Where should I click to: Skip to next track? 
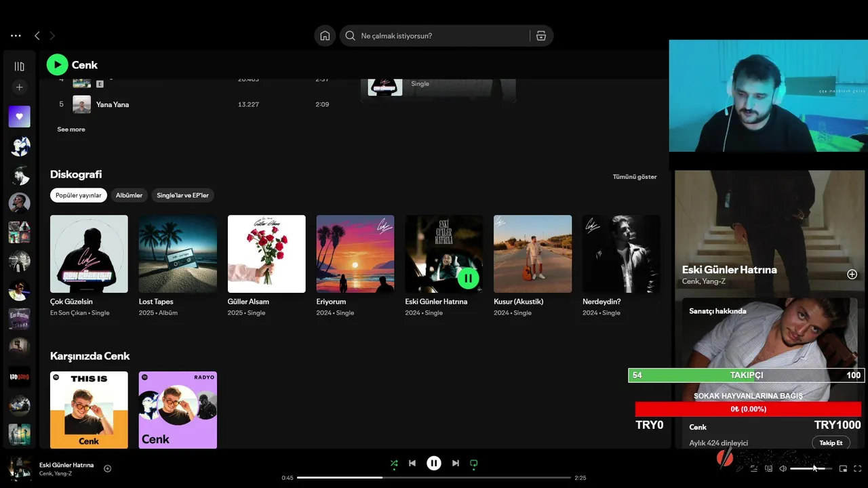click(x=456, y=464)
